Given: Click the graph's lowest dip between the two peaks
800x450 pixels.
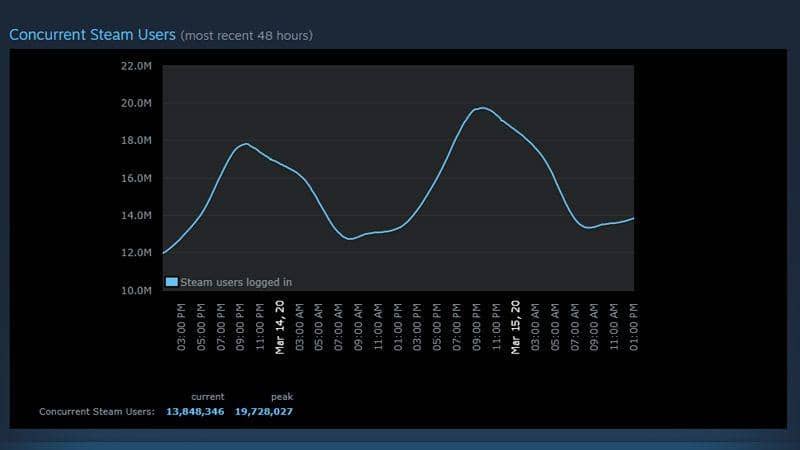Looking at the screenshot, I should coord(350,238).
